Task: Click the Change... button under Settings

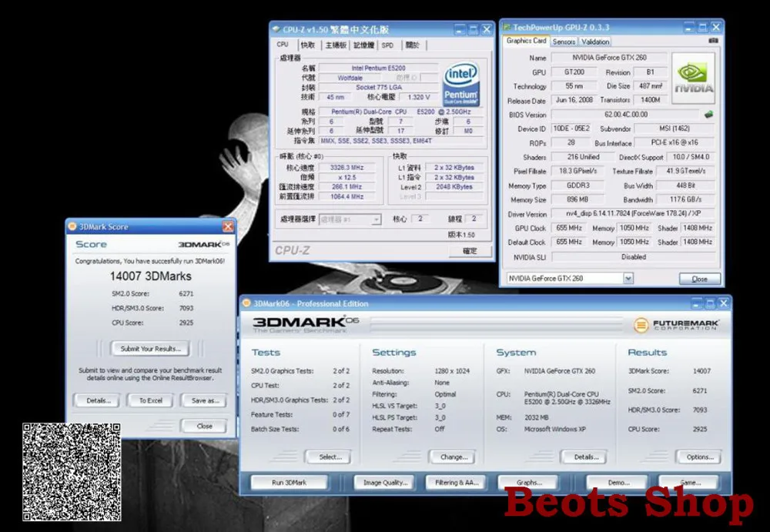Action: 454,457
